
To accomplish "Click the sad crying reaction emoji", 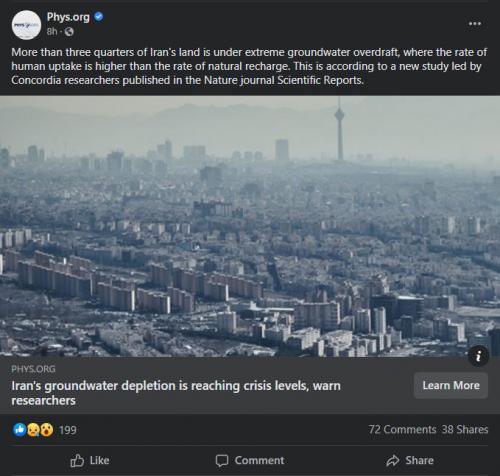I will pos(33,430).
